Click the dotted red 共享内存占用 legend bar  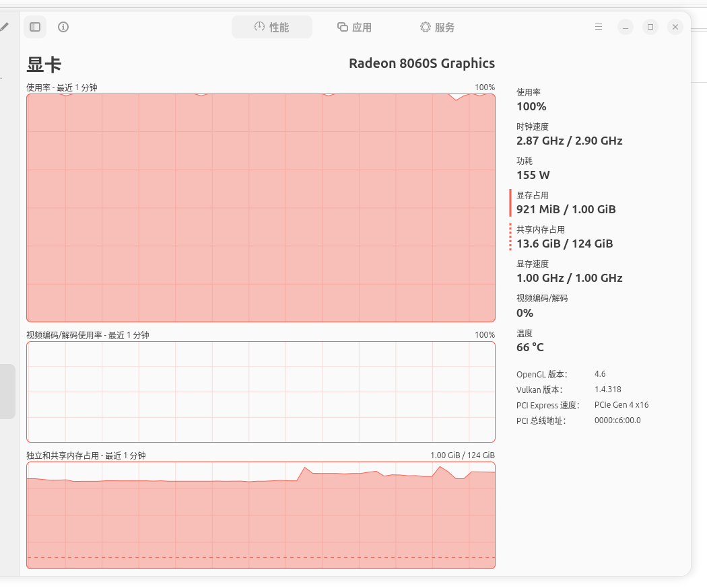click(x=510, y=237)
